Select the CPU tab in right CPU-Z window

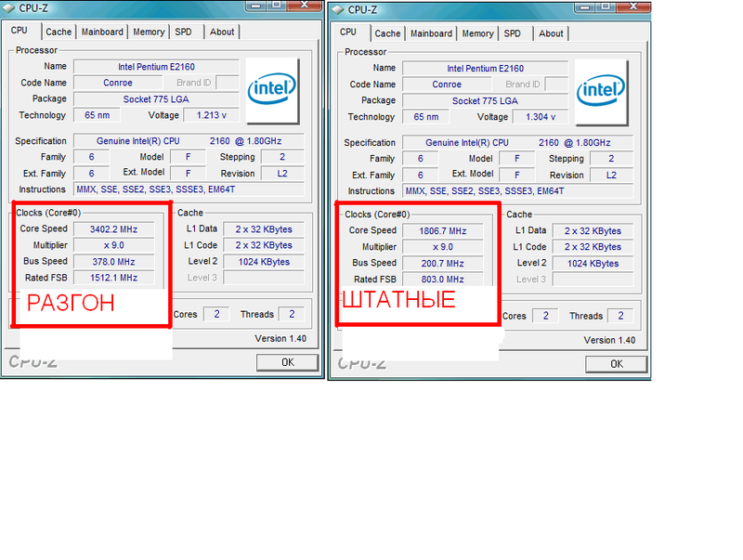click(348, 32)
